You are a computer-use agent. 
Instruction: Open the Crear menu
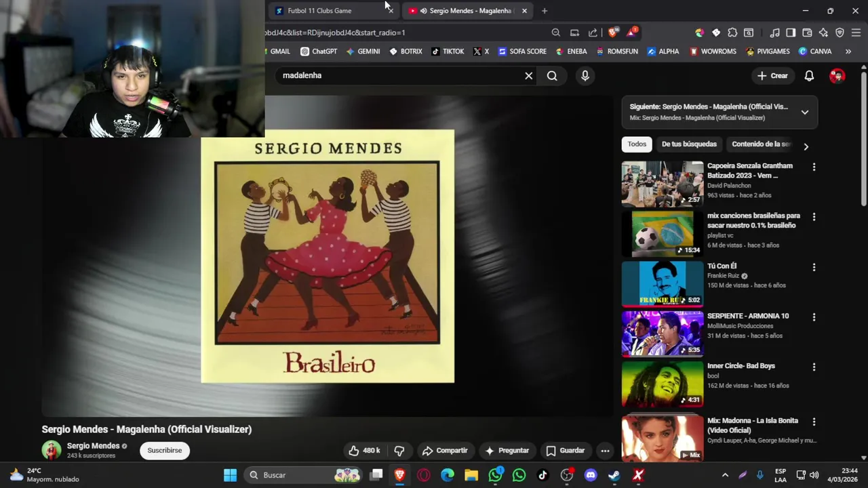[772, 76]
